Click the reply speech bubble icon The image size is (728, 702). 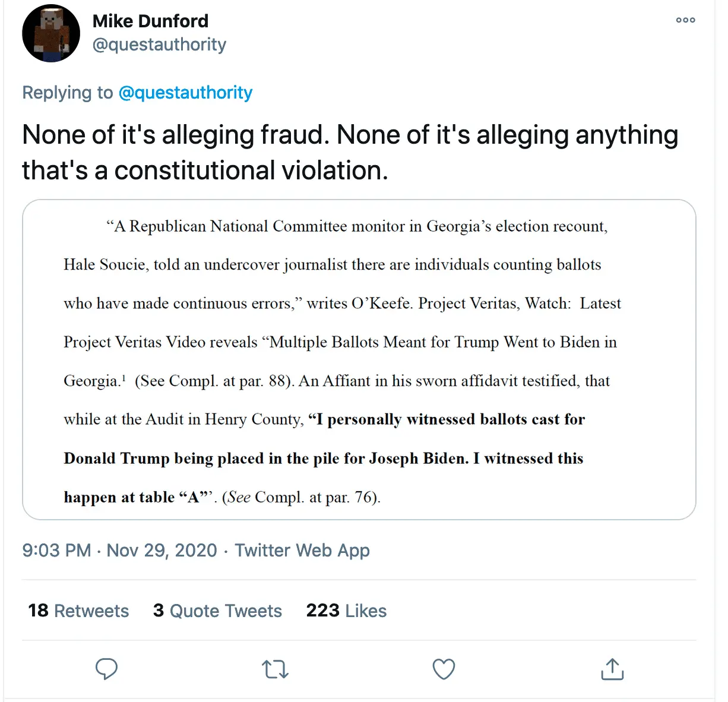107,669
